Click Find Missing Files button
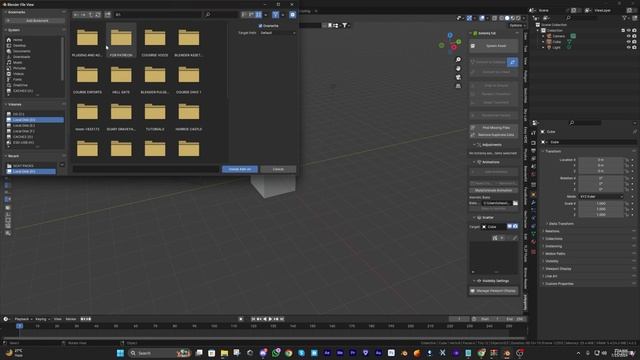The width and height of the screenshot is (640, 360). click(494, 128)
